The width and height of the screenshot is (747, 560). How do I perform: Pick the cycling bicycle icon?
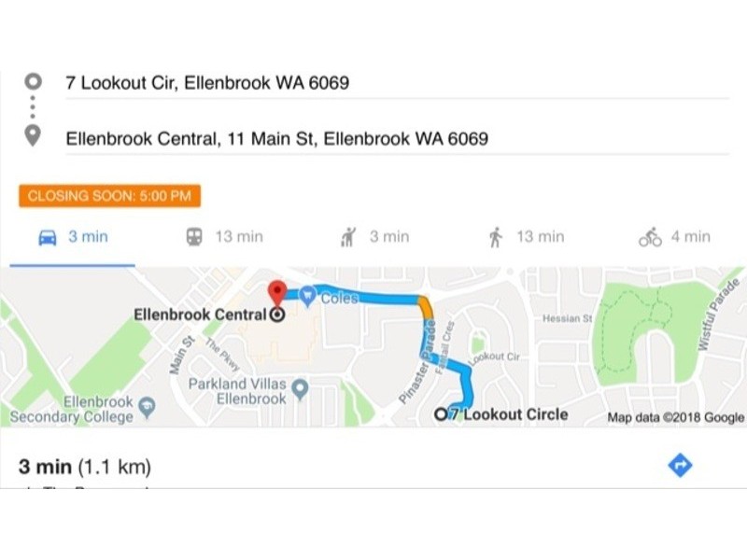click(x=650, y=237)
